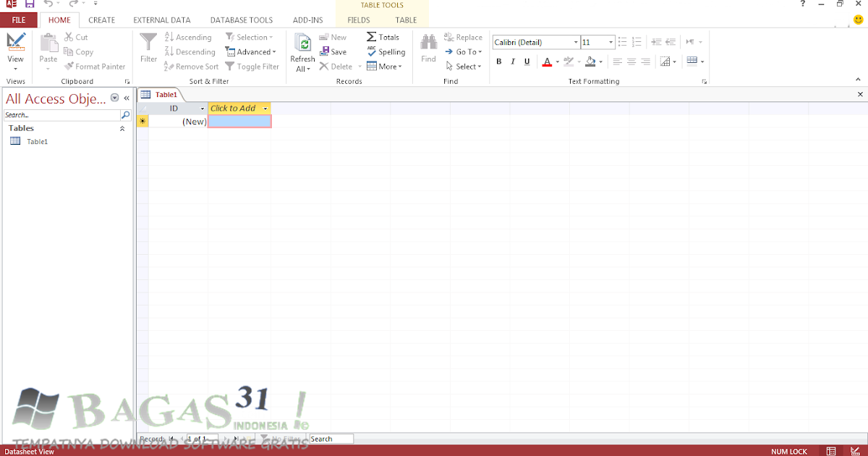The image size is (868, 456).
Task: Click the ID column header
Action: point(174,109)
